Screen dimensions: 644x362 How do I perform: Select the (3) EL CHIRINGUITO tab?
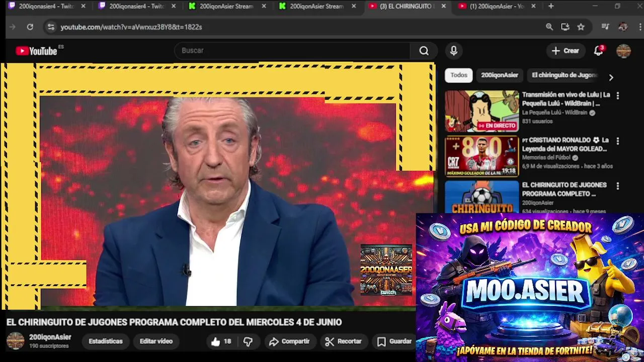408,6
